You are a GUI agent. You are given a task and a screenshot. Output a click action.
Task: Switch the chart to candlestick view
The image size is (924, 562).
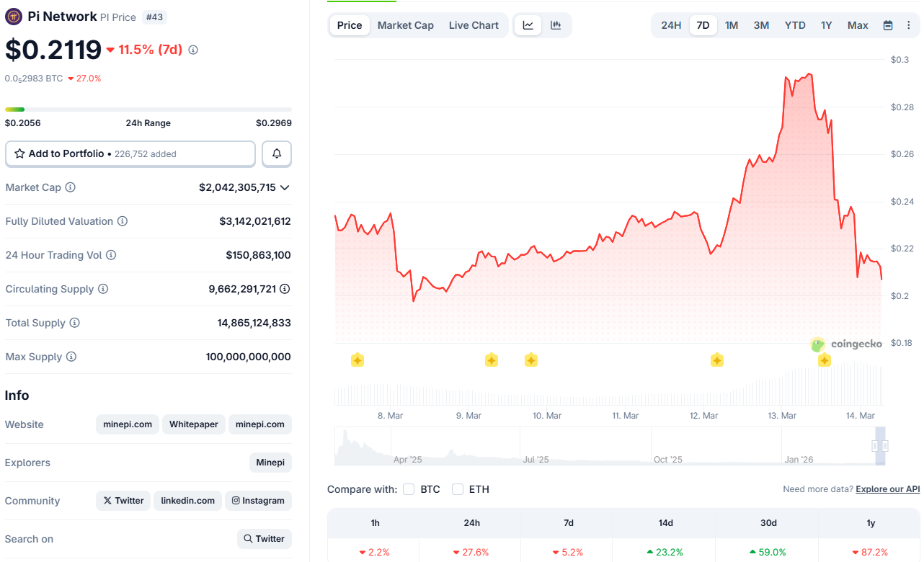555,24
